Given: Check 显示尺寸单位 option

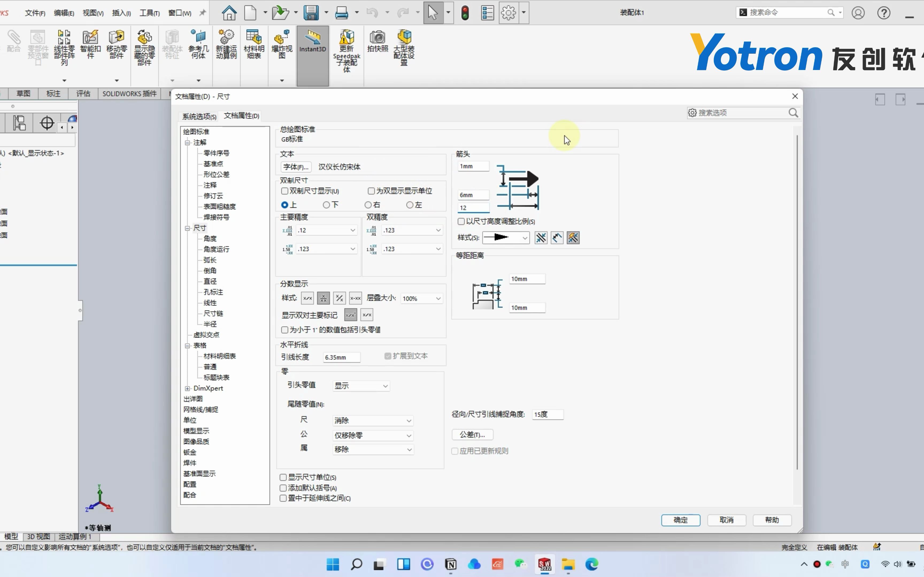Looking at the screenshot, I should coord(283,477).
